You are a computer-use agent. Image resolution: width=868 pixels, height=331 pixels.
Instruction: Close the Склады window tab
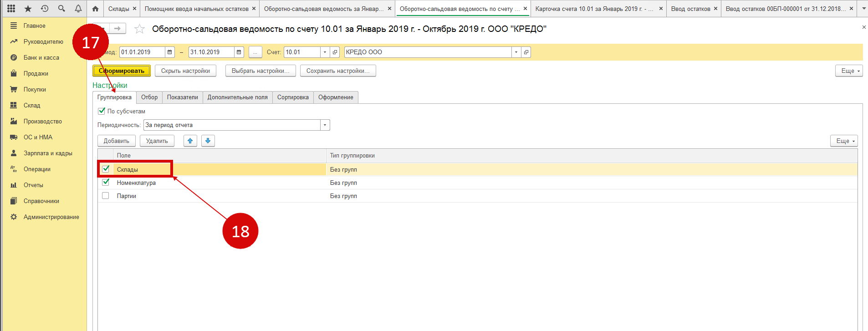point(134,9)
